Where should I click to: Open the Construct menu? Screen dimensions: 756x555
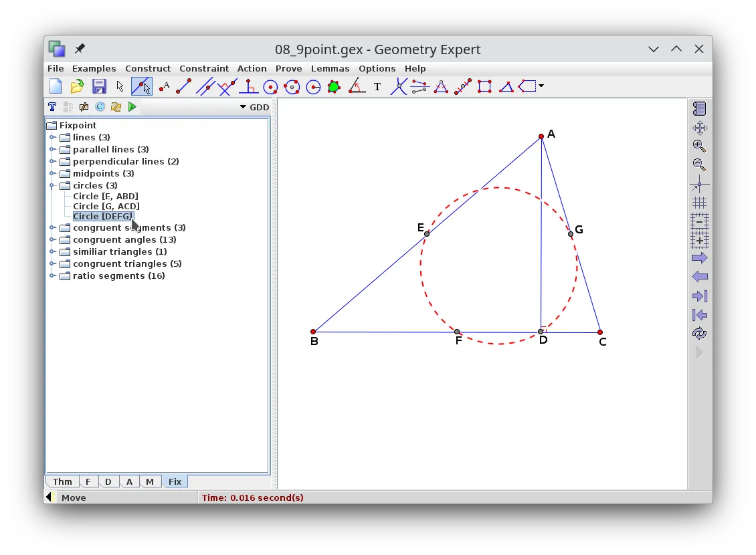point(148,68)
